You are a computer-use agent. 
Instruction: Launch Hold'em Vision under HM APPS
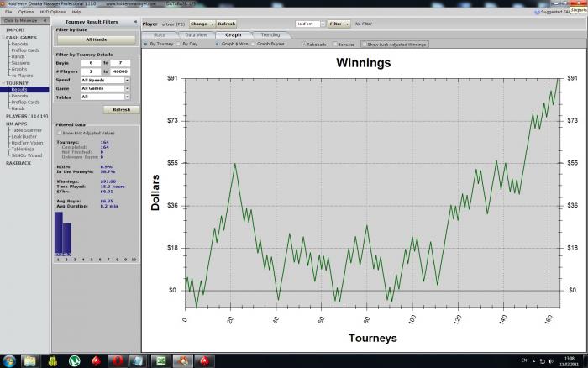[x=27, y=143]
